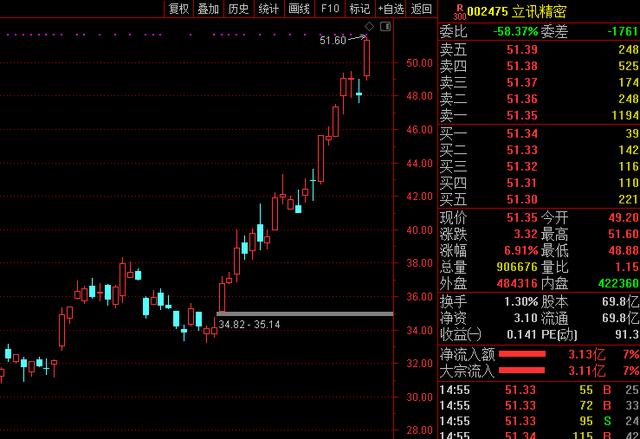Click the 今开 value 49.20
Screen dimensions: 640x439
click(624, 217)
